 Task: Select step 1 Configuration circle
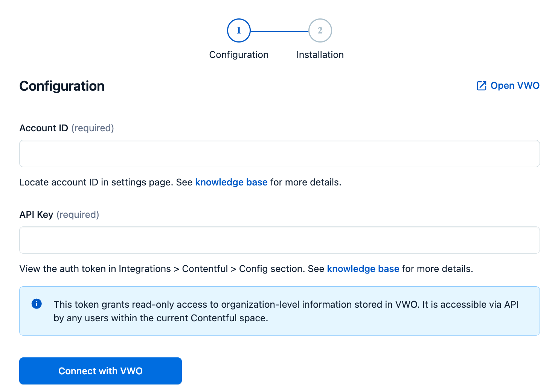pos(239,30)
